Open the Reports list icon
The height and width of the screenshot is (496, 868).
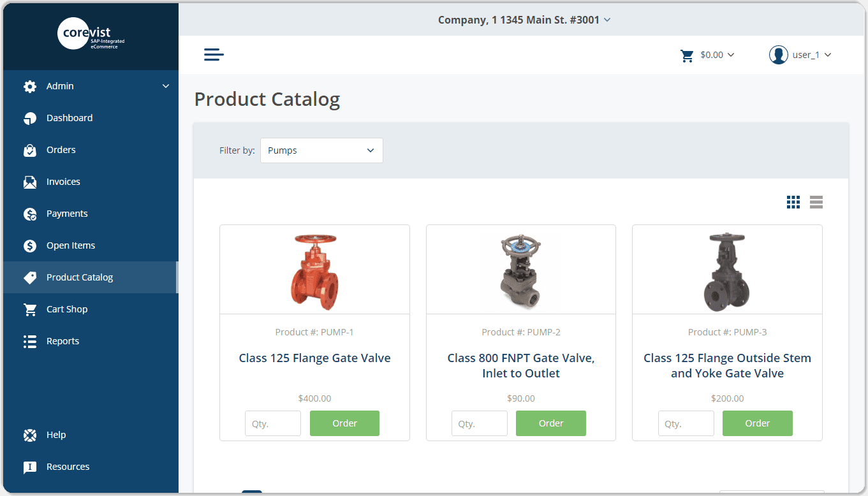point(29,340)
